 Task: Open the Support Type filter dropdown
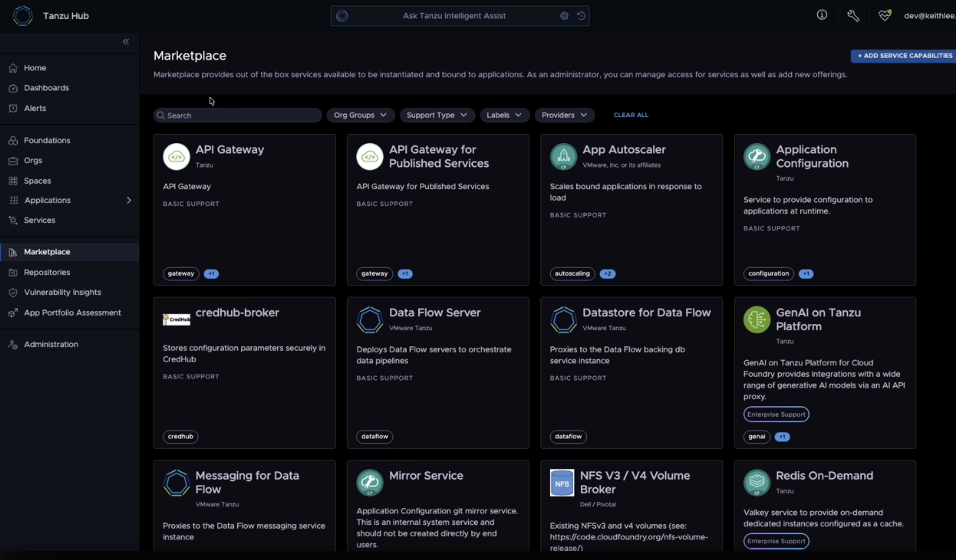point(437,115)
